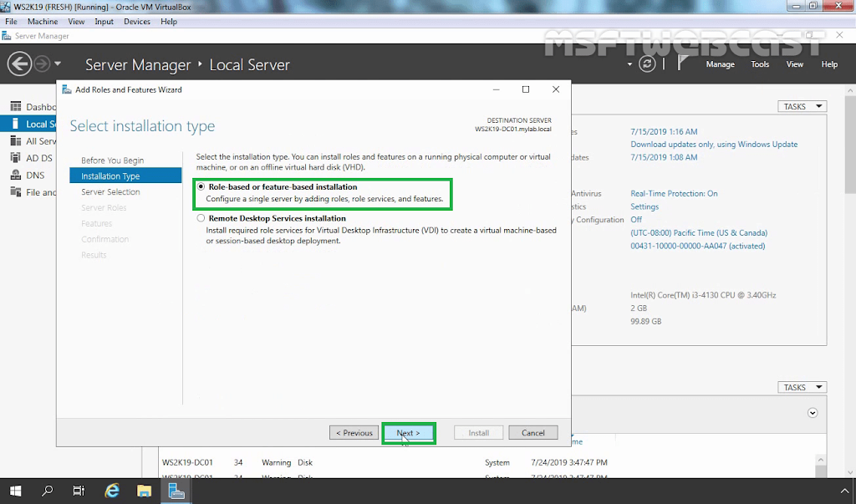Show hidden tray icons chevron
Image resolution: width=856 pixels, height=504 pixels.
coord(845,491)
